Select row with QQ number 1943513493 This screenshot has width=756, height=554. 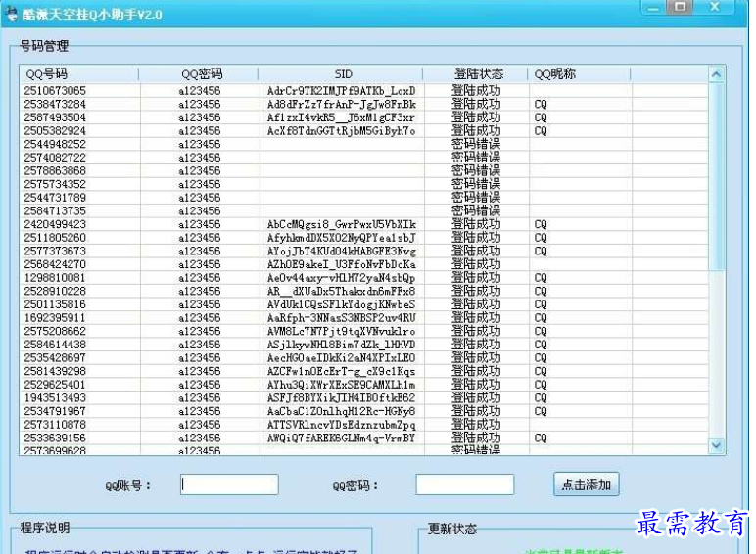coord(364,398)
